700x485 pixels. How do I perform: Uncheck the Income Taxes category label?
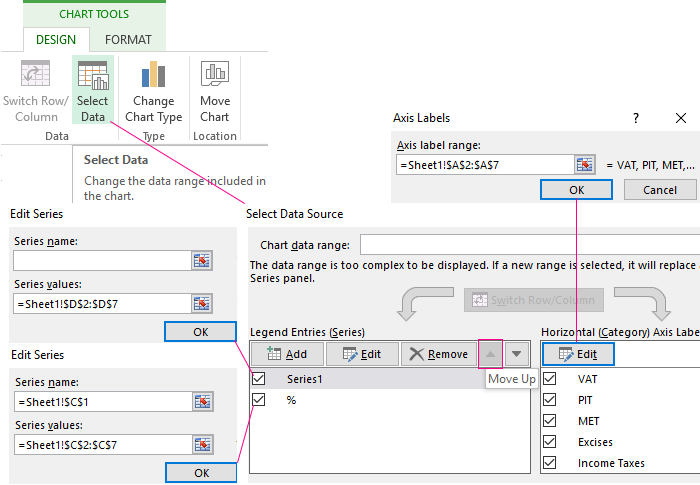550,463
